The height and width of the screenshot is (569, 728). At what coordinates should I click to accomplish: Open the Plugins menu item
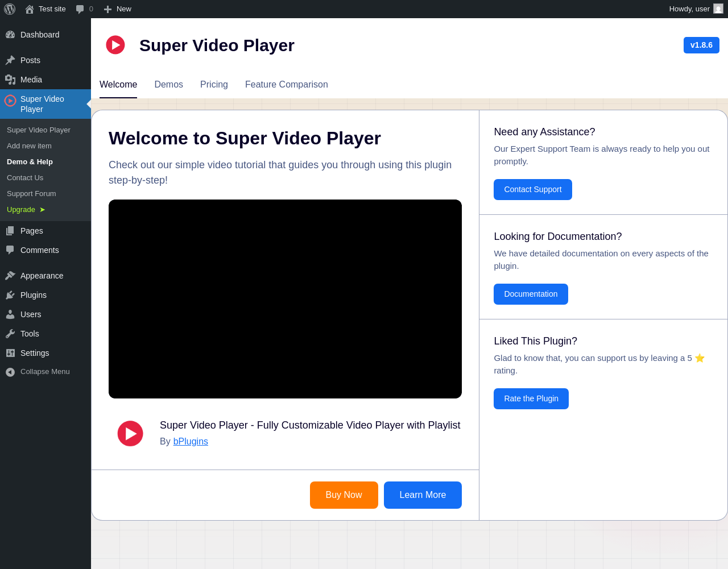[x=34, y=295]
